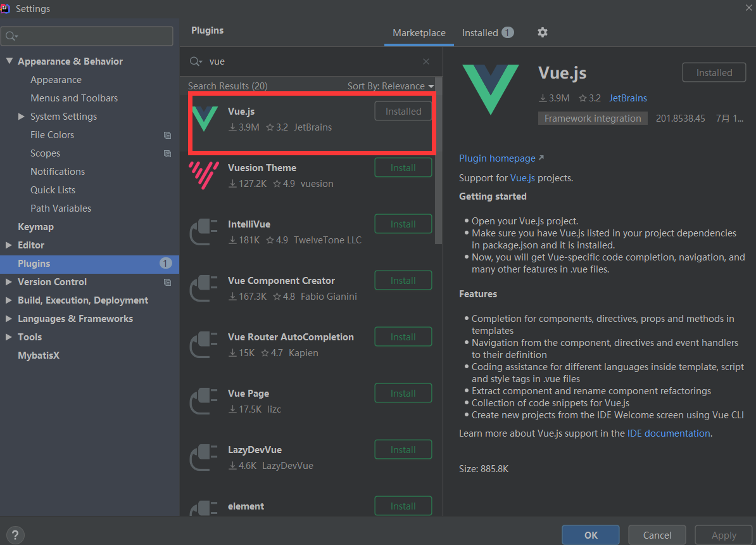
Task: Open File Colors edit icon
Action: pyautogui.click(x=167, y=135)
